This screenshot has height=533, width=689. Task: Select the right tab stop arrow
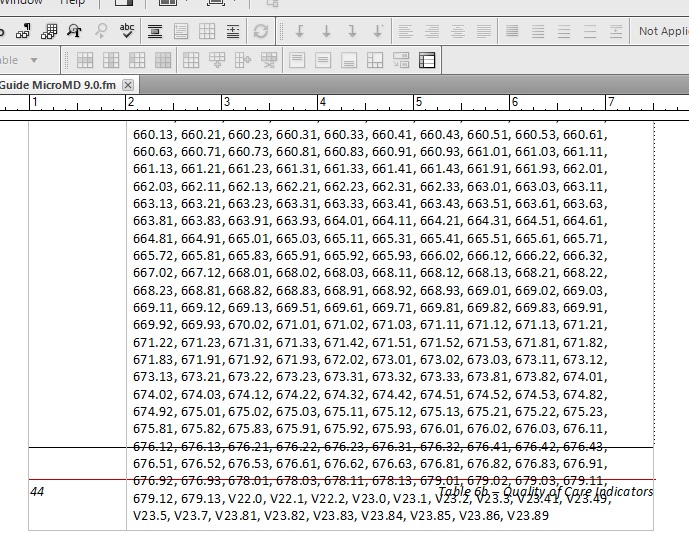(352, 31)
